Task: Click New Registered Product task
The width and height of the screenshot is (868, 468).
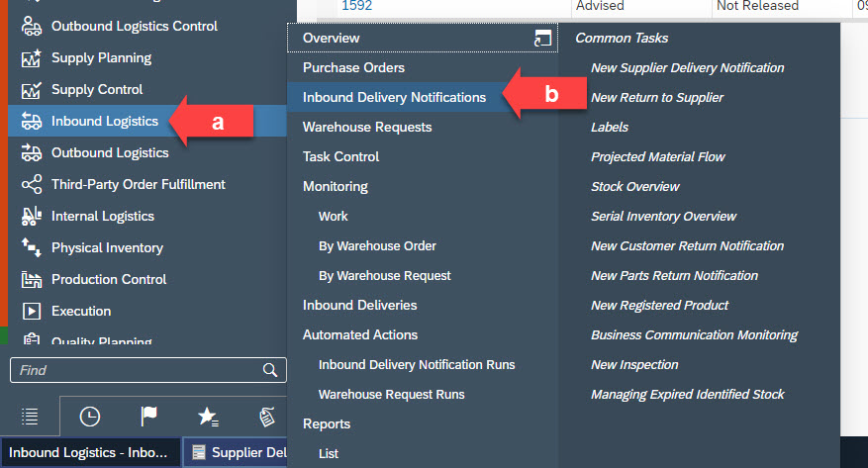Action: click(660, 306)
